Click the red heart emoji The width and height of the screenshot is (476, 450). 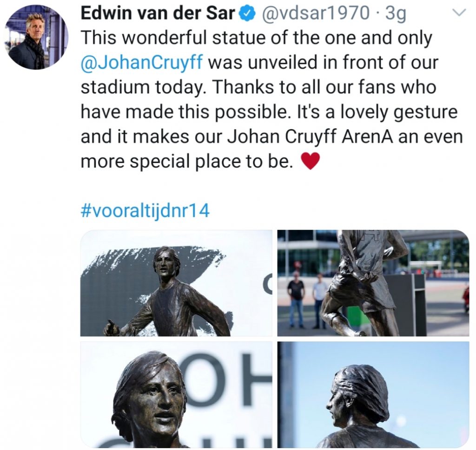tap(310, 161)
